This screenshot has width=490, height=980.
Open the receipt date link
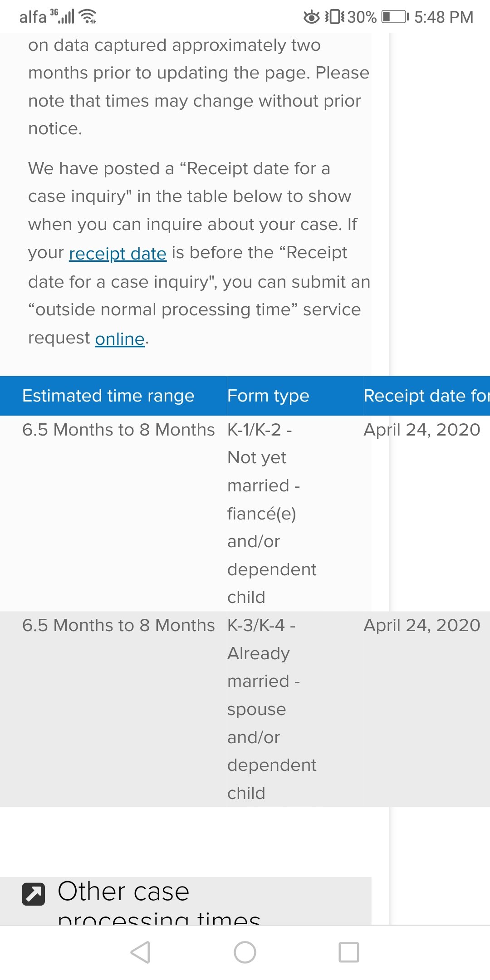pos(118,253)
